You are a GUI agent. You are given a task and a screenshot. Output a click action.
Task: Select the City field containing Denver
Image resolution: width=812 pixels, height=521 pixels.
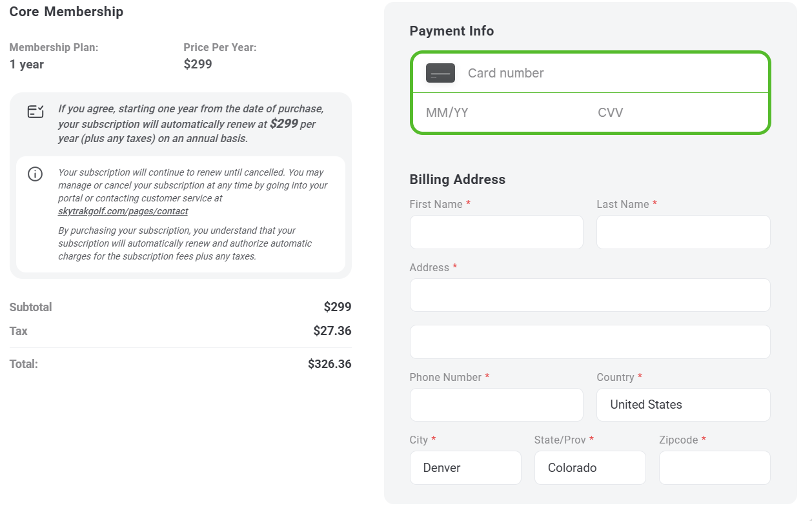point(465,467)
